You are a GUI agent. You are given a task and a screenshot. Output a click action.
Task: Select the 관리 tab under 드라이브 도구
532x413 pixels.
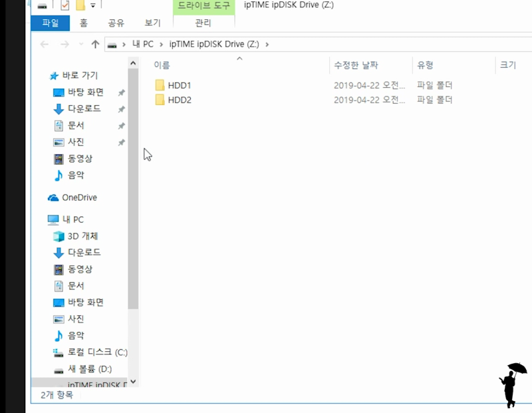click(x=203, y=23)
